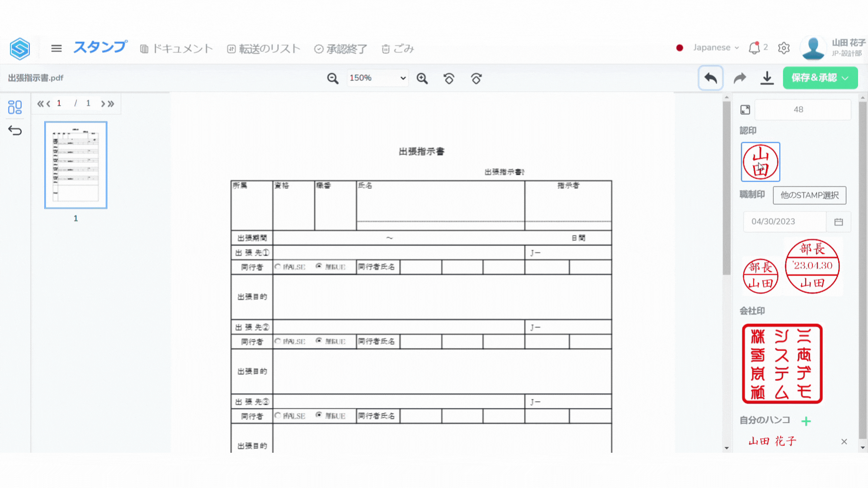Select the red 山田 round seal stamp

click(760, 162)
